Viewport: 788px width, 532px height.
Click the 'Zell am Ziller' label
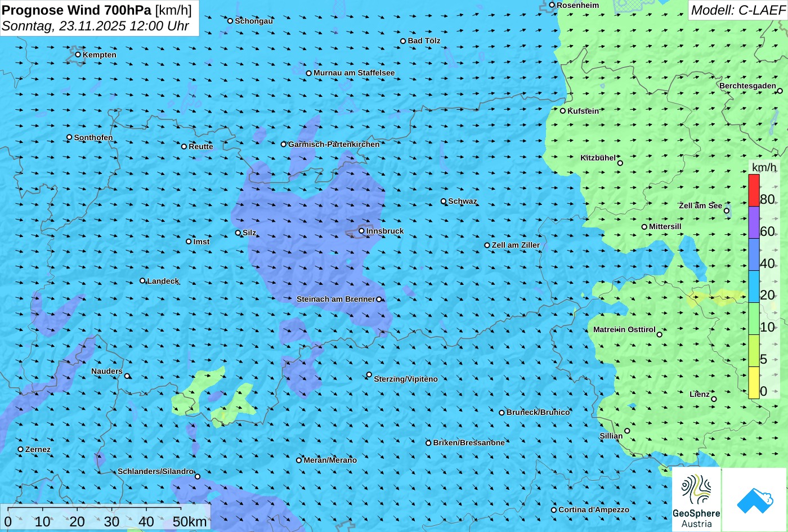tap(516, 245)
